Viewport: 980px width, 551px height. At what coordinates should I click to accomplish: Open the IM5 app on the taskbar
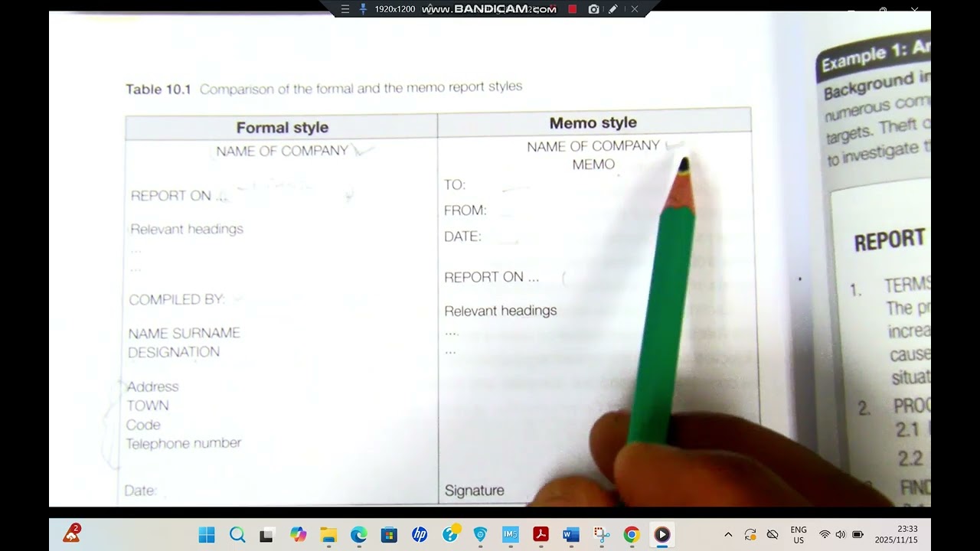tap(511, 534)
